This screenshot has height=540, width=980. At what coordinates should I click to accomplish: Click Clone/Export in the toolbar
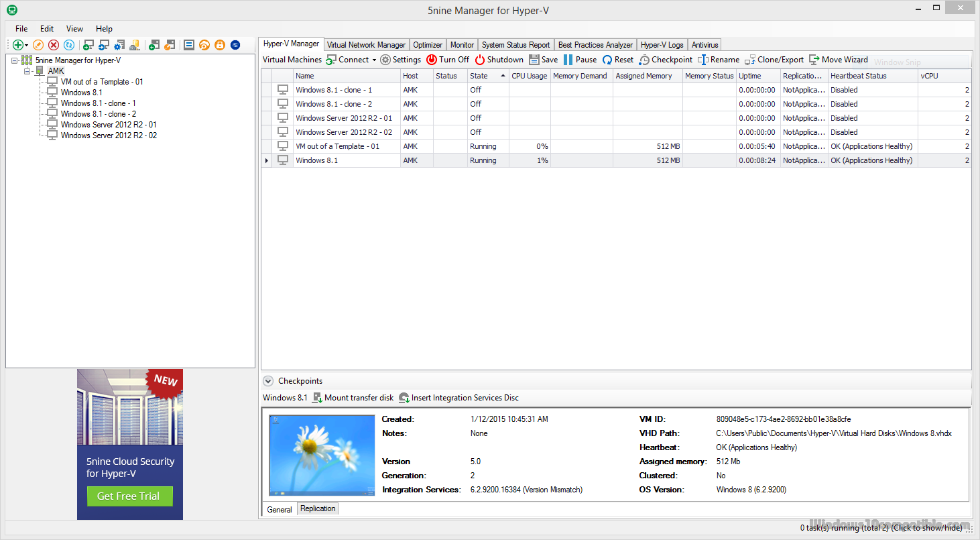(774, 60)
